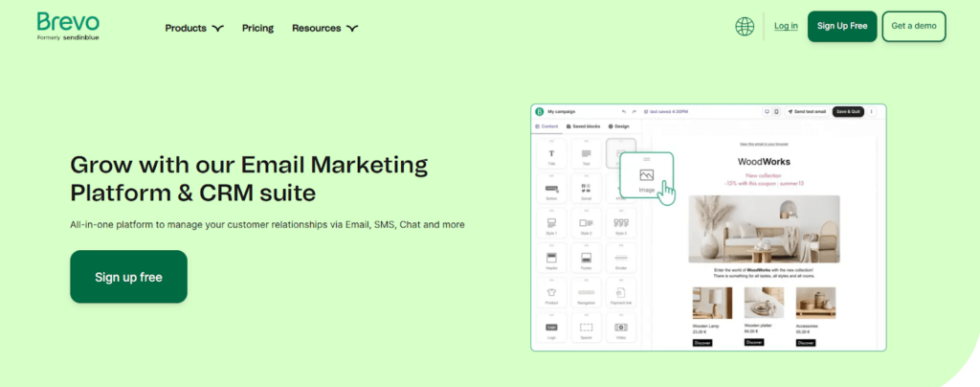Viewport: 980px width, 387px height.
Task: Click the undo arrow in editor
Action: [624, 112]
